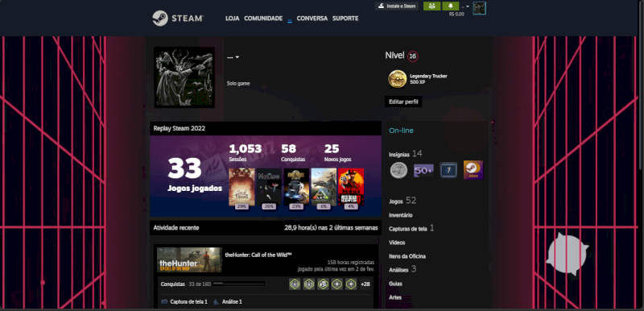Click the On-line status text
Screen dimensions: 644x311
(x=401, y=131)
